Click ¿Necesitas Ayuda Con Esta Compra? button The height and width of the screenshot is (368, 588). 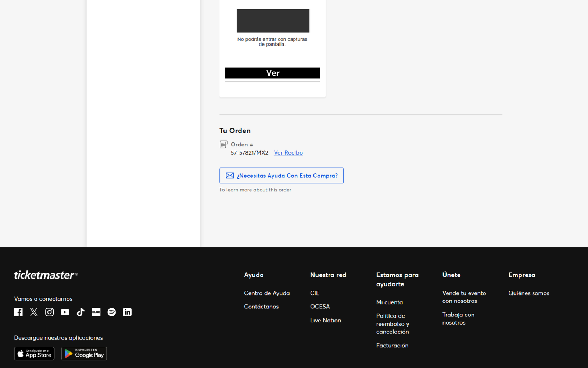tap(282, 176)
